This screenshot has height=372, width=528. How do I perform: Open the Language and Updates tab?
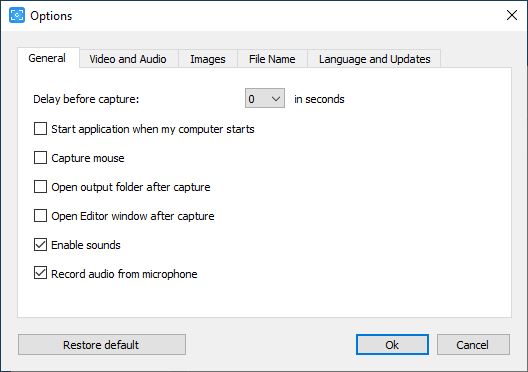click(374, 59)
